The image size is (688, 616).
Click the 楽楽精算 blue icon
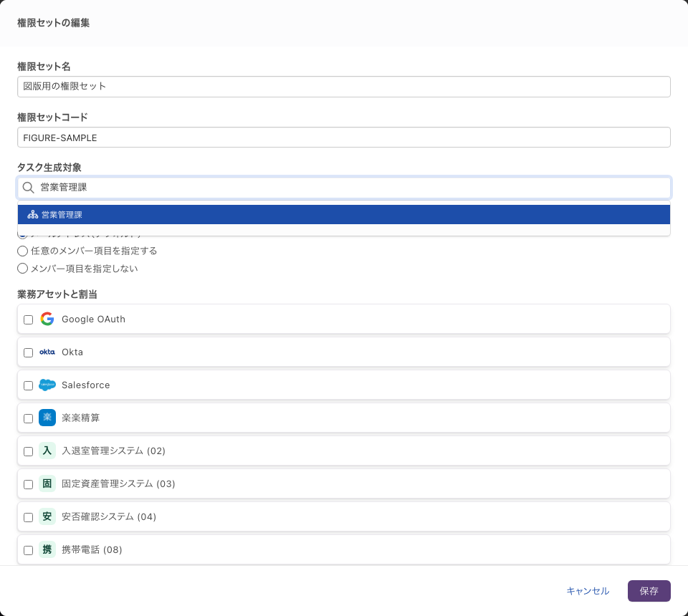(47, 418)
